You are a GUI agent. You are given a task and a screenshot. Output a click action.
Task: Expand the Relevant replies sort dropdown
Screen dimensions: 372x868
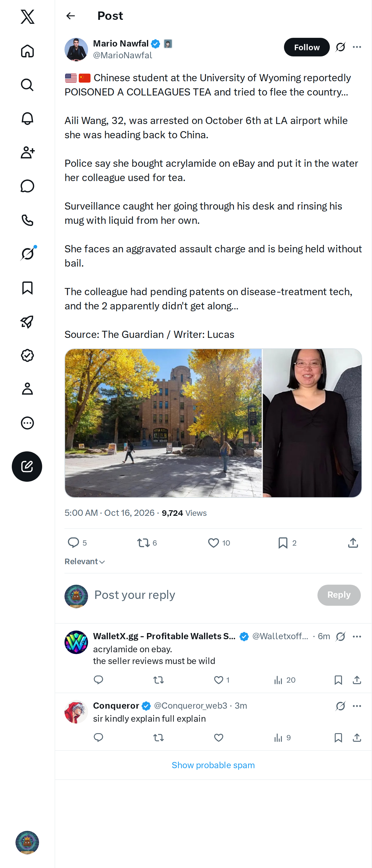(x=85, y=561)
